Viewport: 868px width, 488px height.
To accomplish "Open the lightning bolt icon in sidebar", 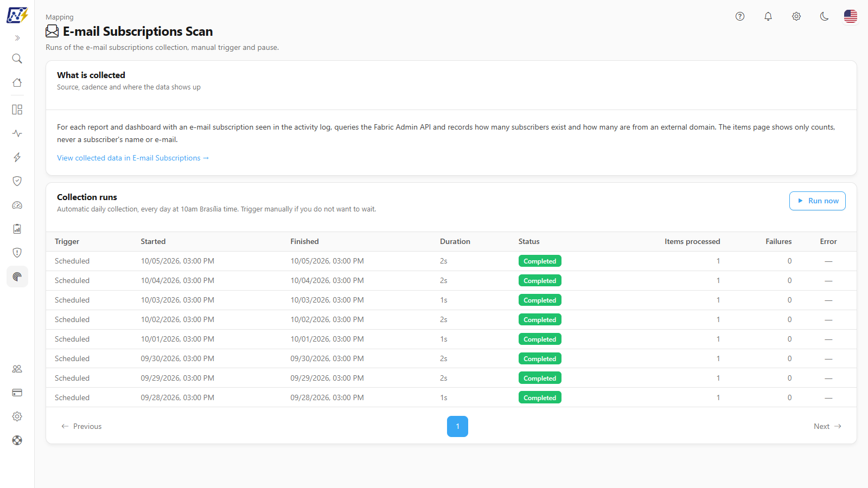I will click(17, 157).
